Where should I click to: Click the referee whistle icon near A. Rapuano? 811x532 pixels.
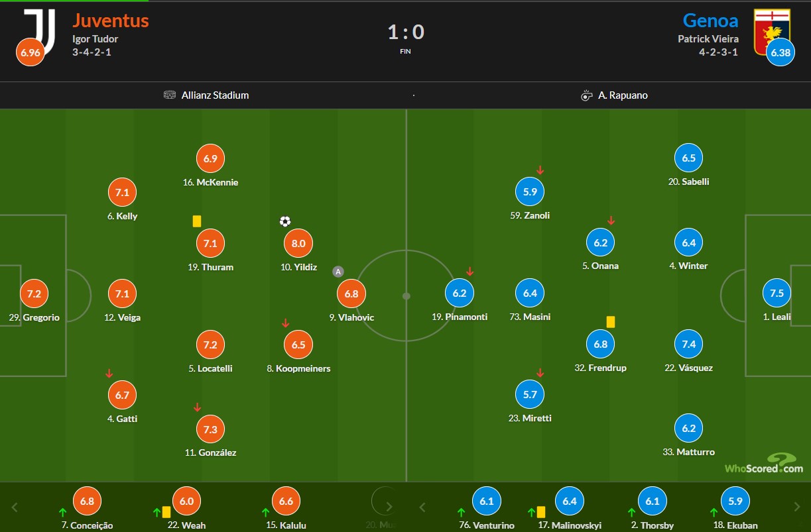pyautogui.click(x=586, y=95)
